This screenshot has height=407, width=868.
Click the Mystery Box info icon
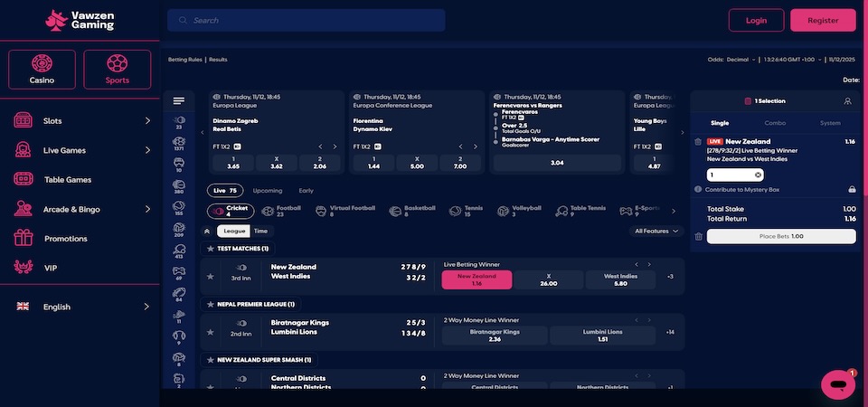point(698,189)
